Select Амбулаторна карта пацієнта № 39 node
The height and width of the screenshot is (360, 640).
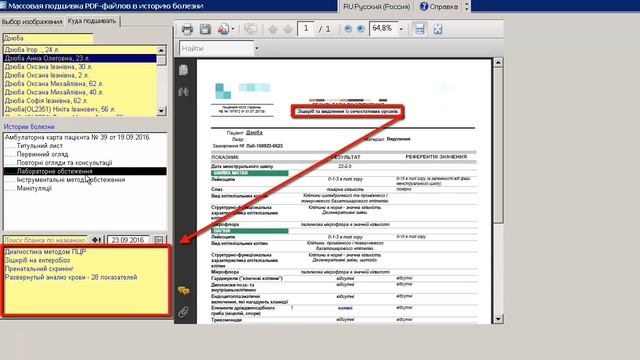click(77, 138)
